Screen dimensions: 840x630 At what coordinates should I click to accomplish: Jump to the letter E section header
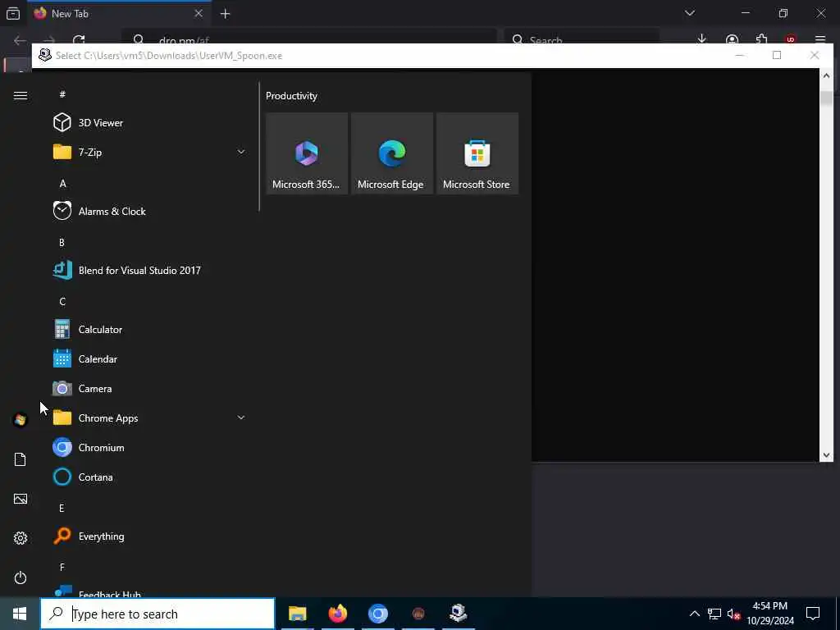62,508
